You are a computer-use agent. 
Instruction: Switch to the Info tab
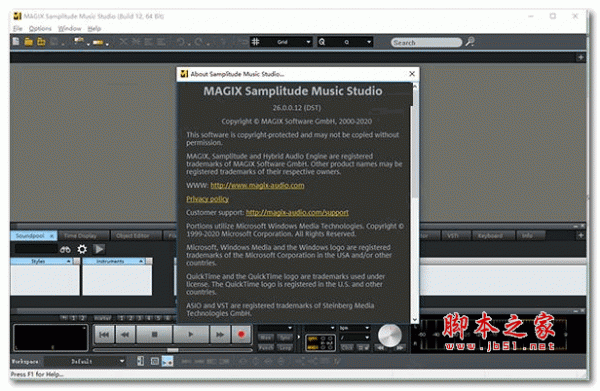click(530, 236)
